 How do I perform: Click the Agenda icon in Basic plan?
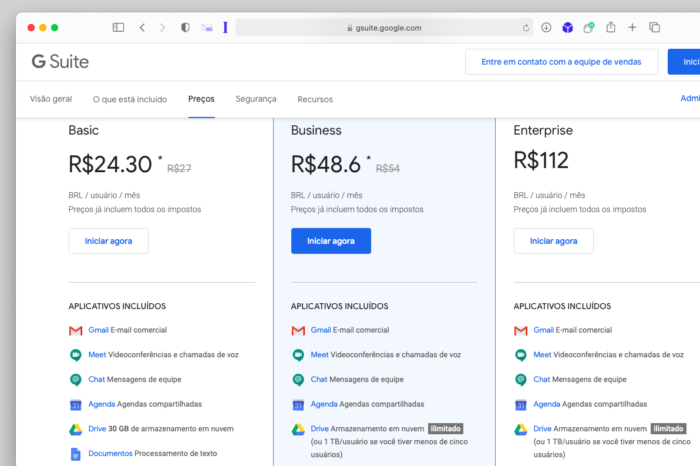75,405
